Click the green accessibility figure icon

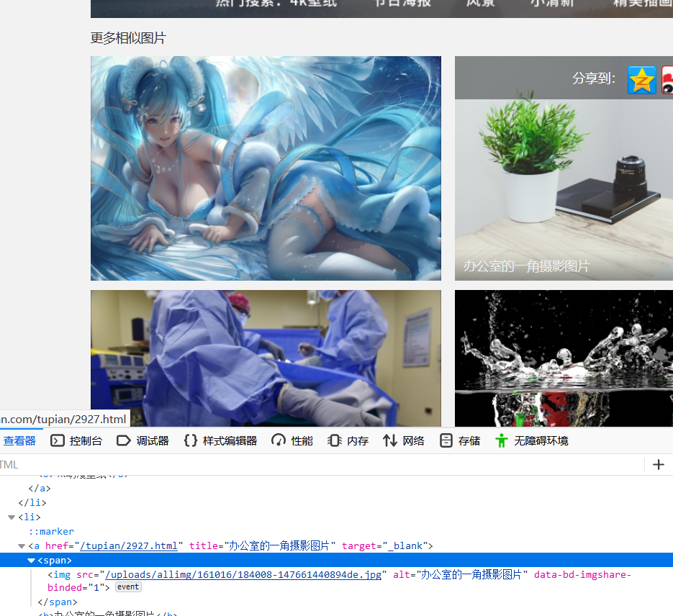pyautogui.click(x=501, y=440)
